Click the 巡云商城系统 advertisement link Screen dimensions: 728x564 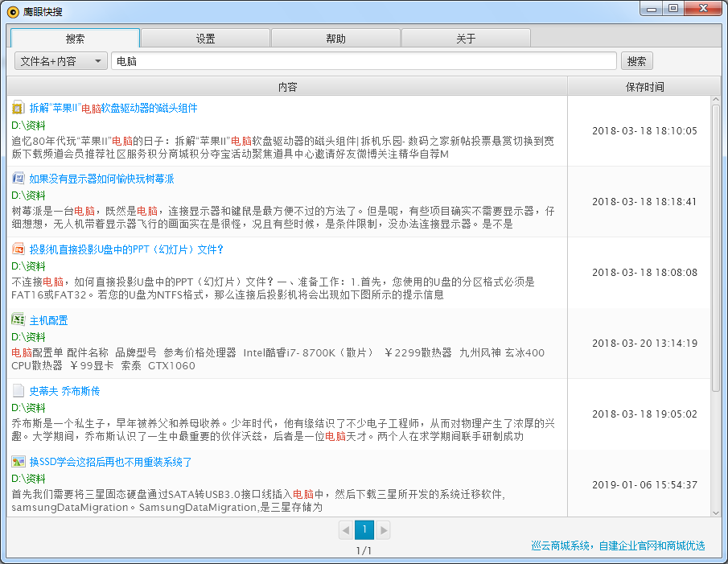pyautogui.click(x=618, y=545)
